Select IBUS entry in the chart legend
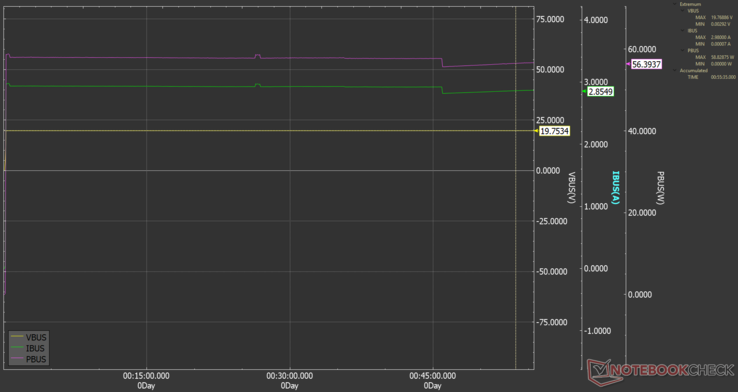 click(x=28, y=348)
